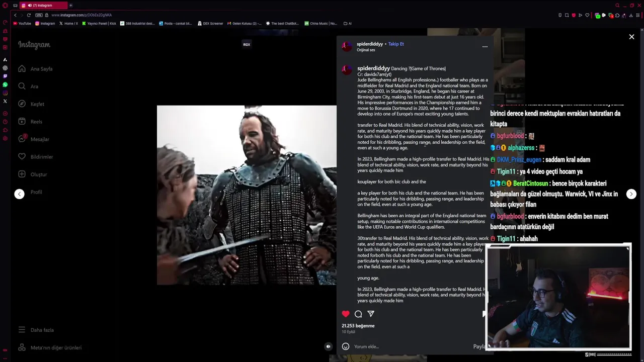
Task: Open Bildirimler notifications item
Action: 35,157
